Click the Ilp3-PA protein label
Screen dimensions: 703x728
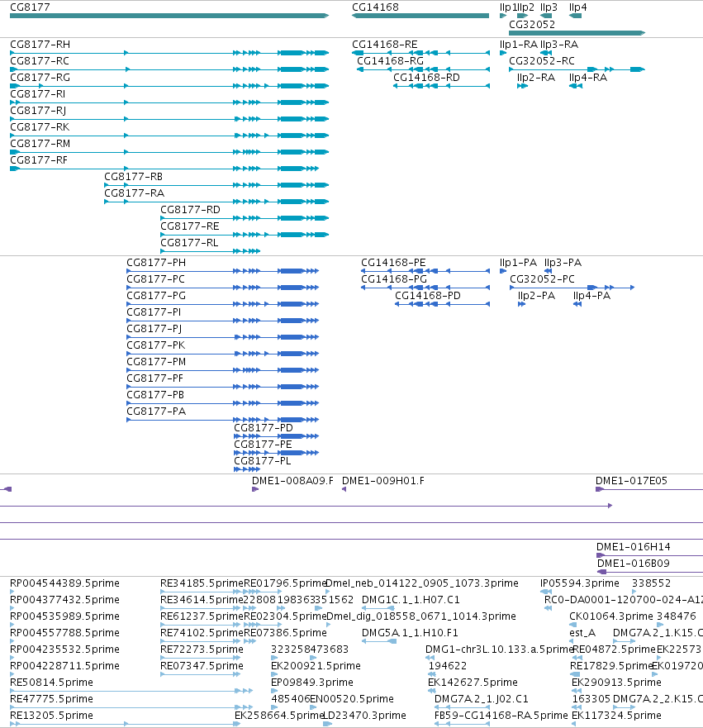point(563,263)
